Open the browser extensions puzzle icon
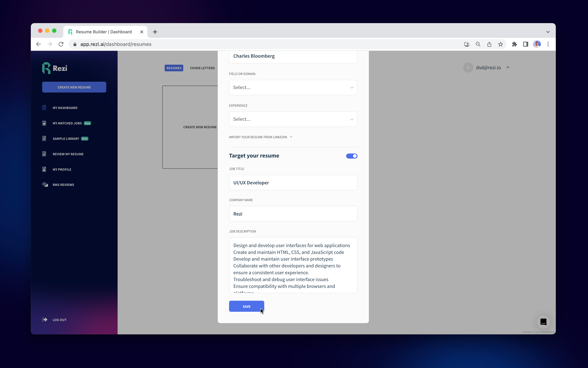 click(514, 44)
